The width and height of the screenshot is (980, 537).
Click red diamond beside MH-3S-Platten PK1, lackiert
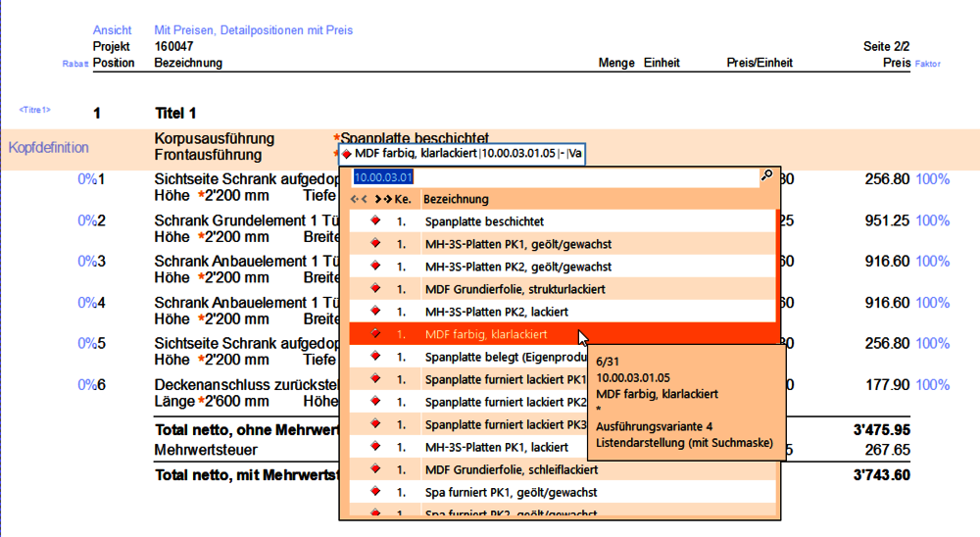[374, 447]
